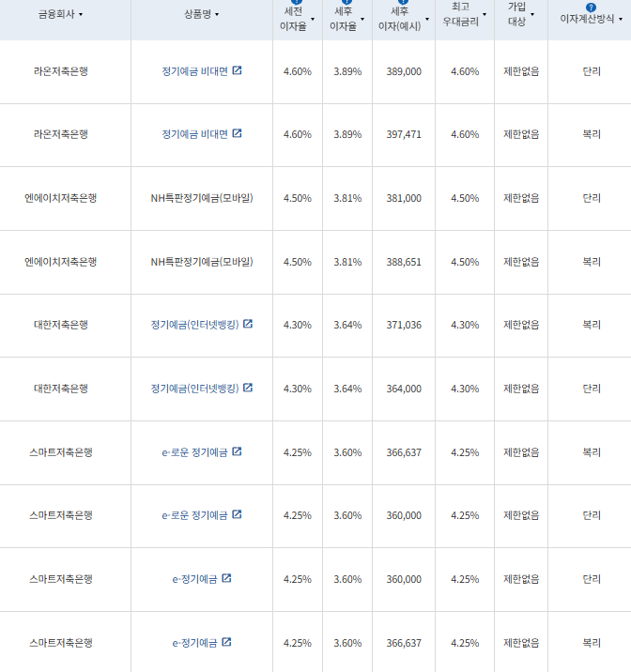Click 금융회사 column header label
Screen dimensions: 631x672
56,14
